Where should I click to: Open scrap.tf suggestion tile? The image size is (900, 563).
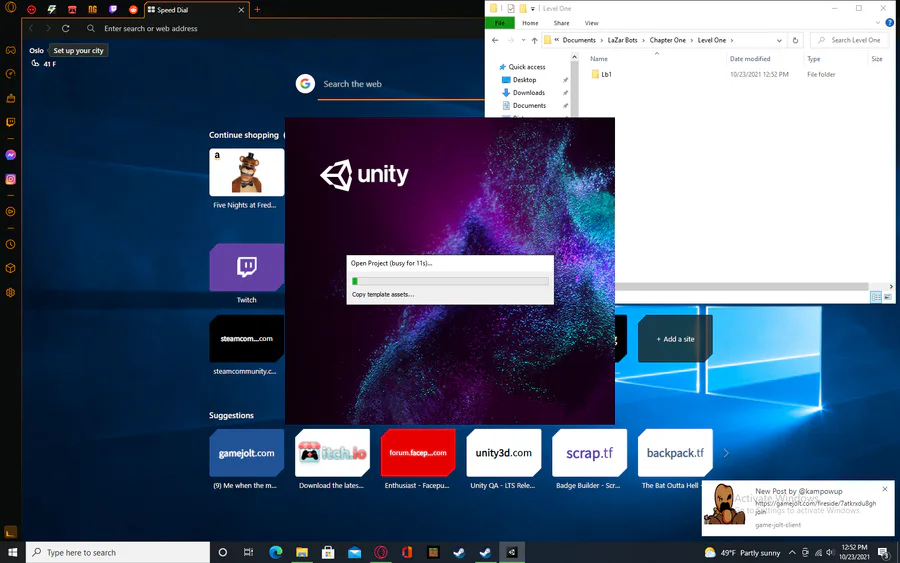click(589, 453)
